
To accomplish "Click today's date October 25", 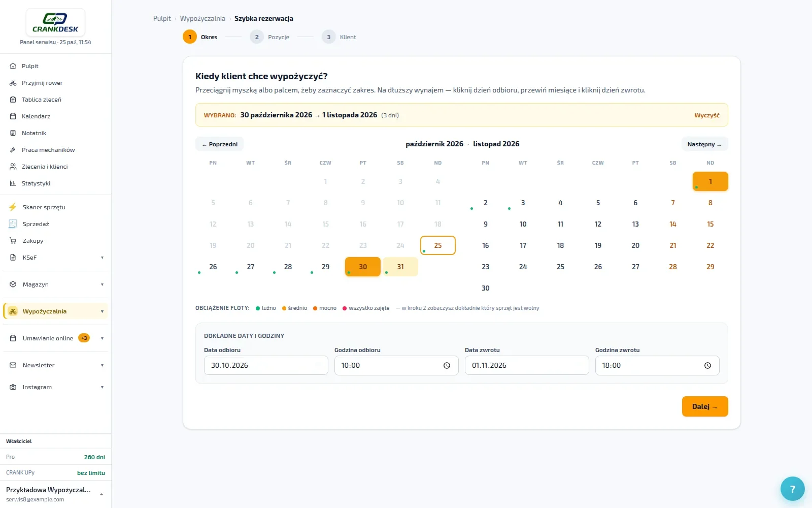I will click(438, 245).
